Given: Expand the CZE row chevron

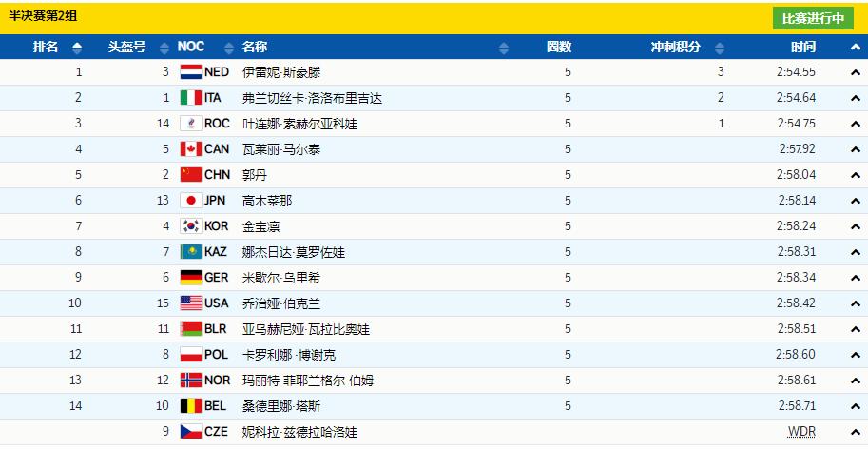Looking at the screenshot, I should [856, 432].
